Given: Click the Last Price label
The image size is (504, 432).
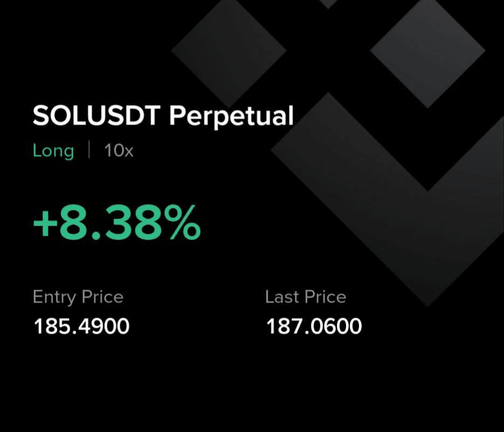Looking at the screenshot, I should 306,297.
